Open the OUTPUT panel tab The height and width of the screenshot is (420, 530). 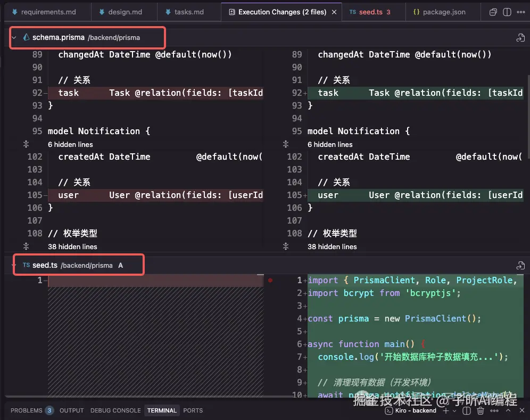(72, 410)
